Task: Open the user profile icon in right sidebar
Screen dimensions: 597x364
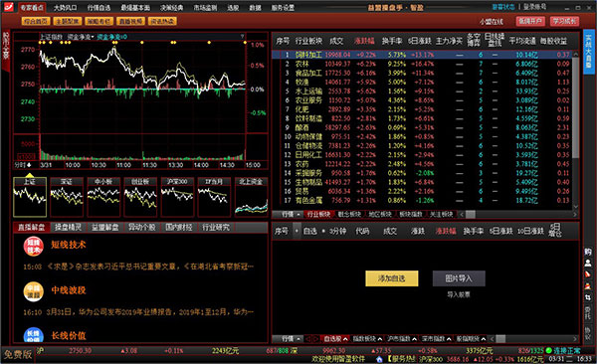Action: coord(588,263)
